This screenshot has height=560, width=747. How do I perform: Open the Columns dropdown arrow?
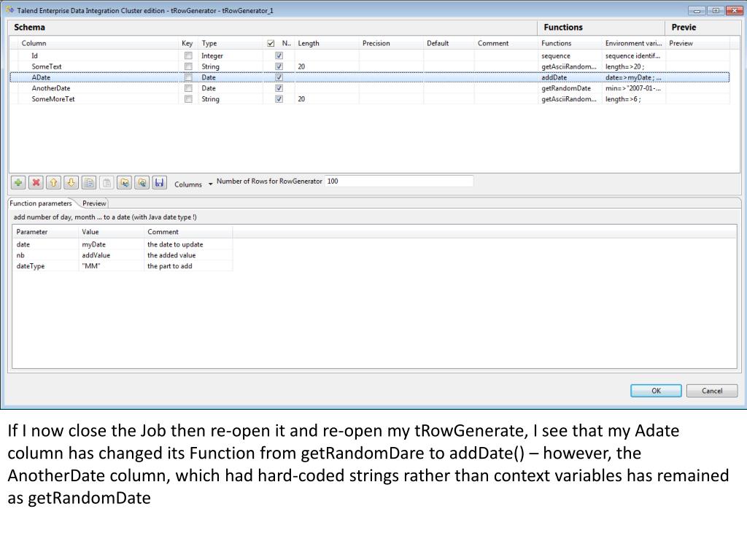210,184
